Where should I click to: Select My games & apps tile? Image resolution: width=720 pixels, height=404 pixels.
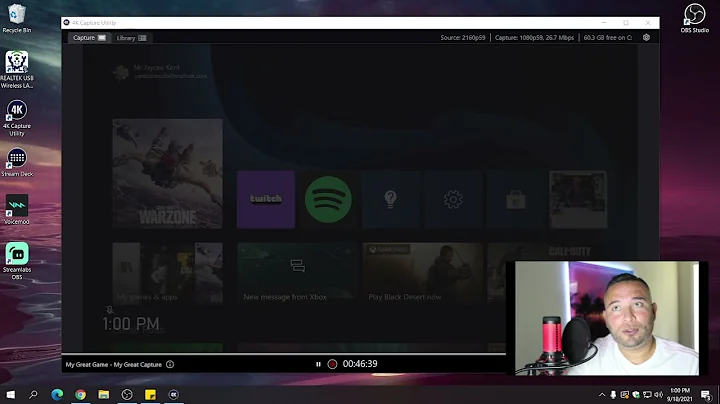tap(168, 274)
